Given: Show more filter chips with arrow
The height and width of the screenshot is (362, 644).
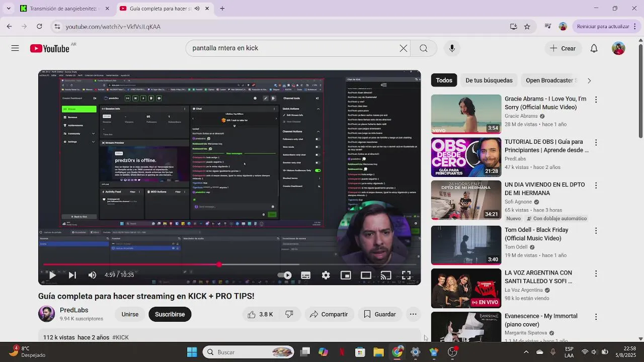Looking at the screenshot, I should [x=589, y=80].
